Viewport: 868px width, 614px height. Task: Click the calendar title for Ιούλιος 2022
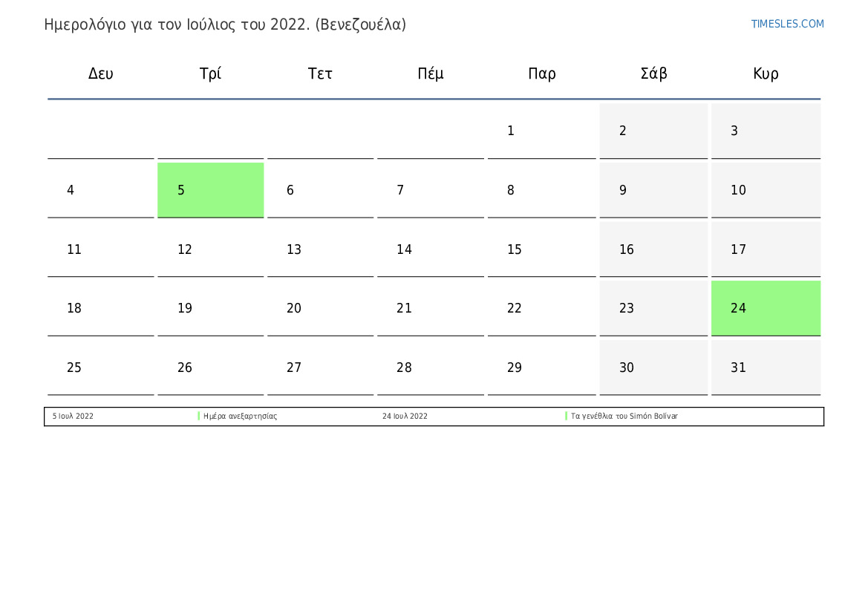coord(225,25)
